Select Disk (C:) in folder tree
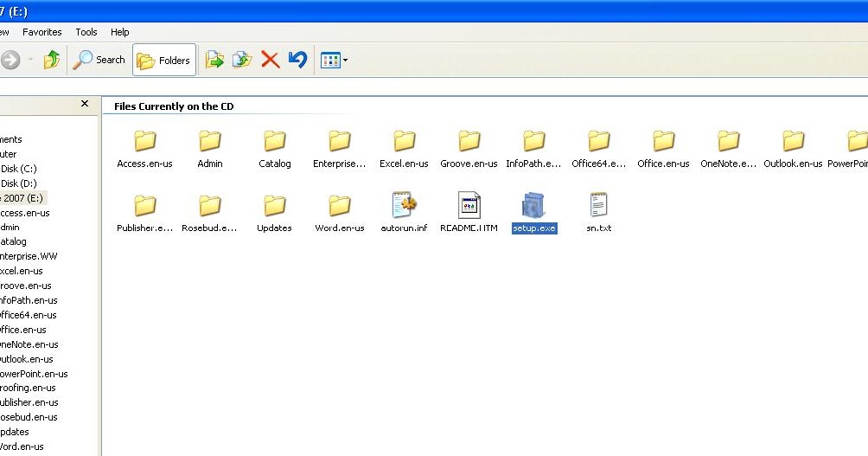The image size is (868, 456). (x=19, y=169)
